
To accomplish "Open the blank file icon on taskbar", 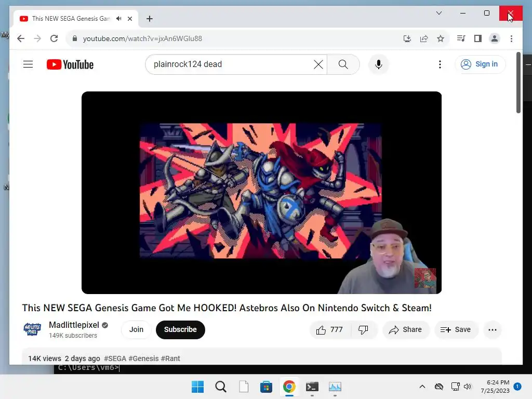I will click(244, 387).
